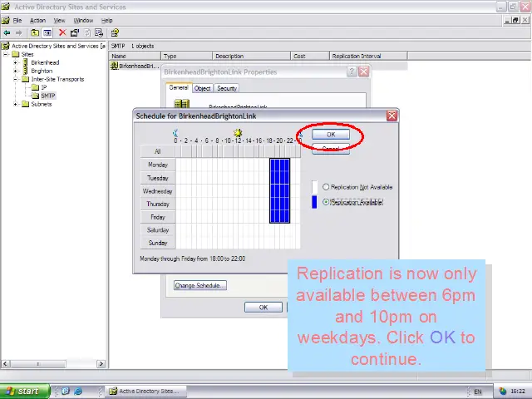Select the Tuesday row header button

[158, 178]
